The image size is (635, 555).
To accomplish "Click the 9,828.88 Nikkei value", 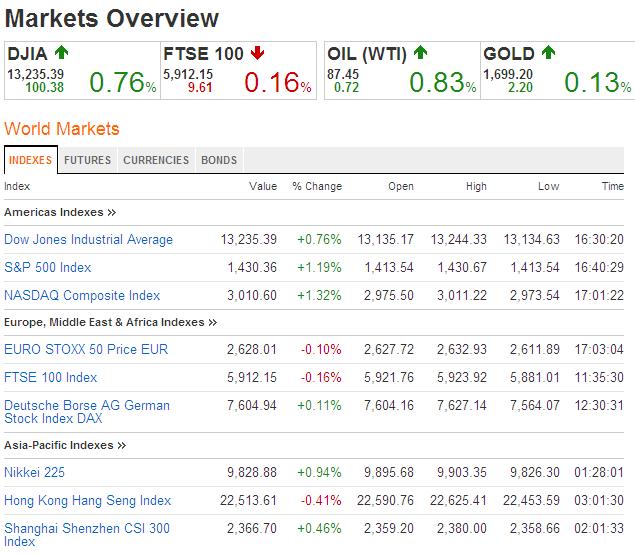I will (252, 472).
